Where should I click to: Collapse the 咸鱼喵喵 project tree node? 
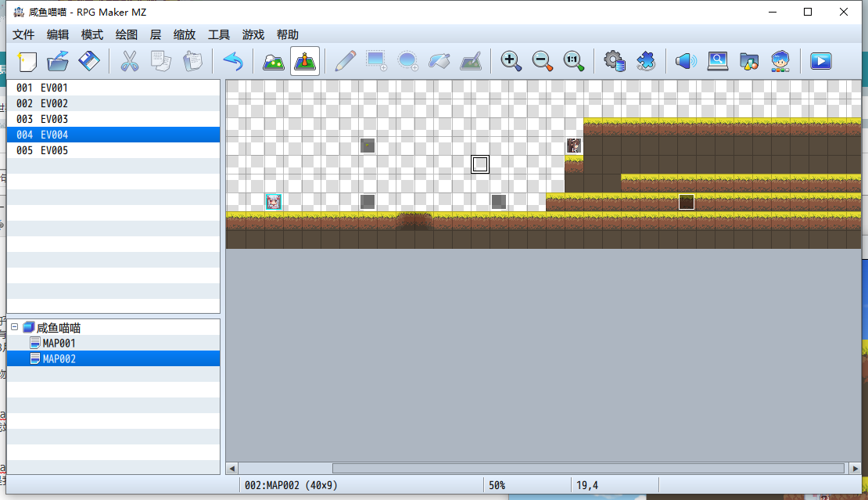15,327
